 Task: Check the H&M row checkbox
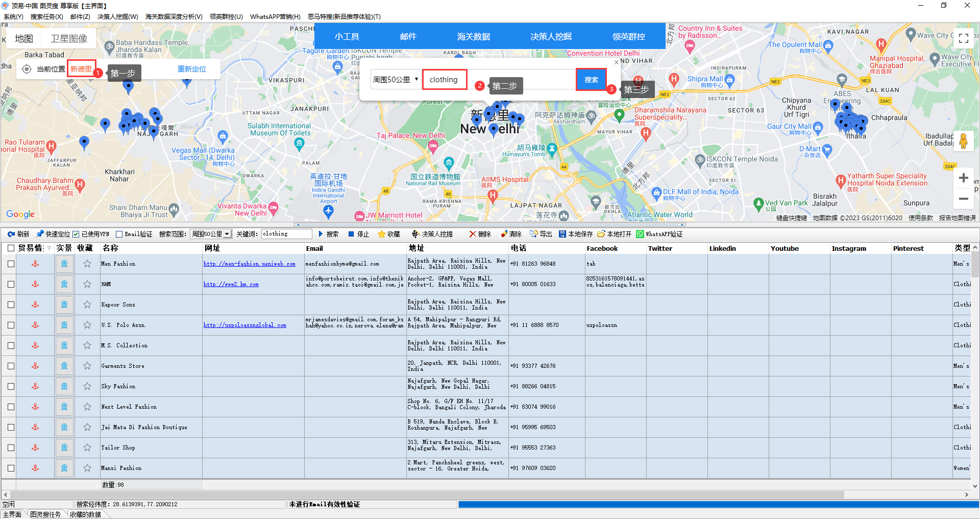pos(11,284)
